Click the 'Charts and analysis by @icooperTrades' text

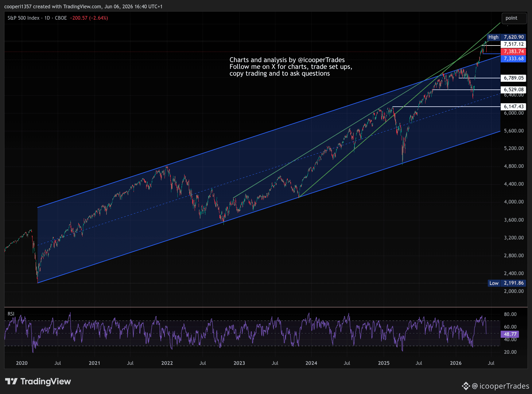pyautogui.click(x=287, y=60)
